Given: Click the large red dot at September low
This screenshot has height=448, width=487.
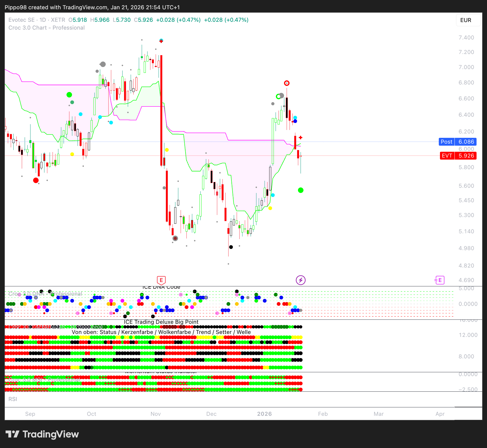Looking at the screenshot, I should tap(36, 180).
